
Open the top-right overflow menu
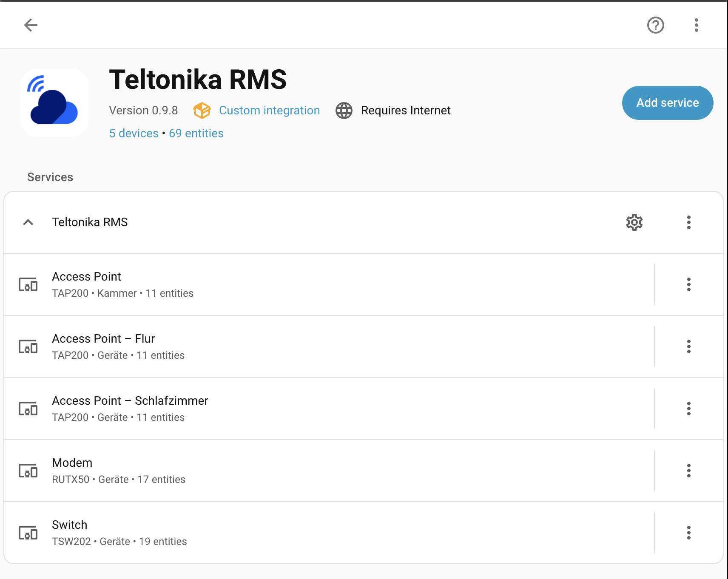[696, 25]
